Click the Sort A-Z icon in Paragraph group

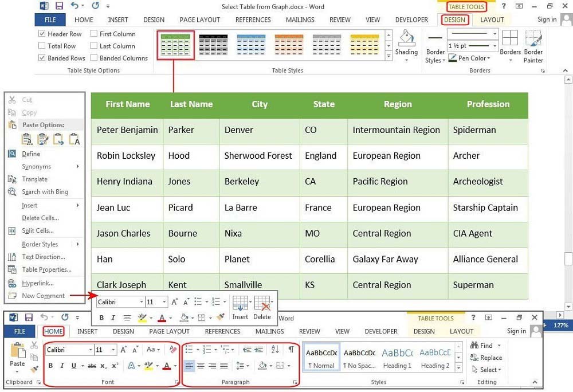pyautogui.click(x=274, y=349)
